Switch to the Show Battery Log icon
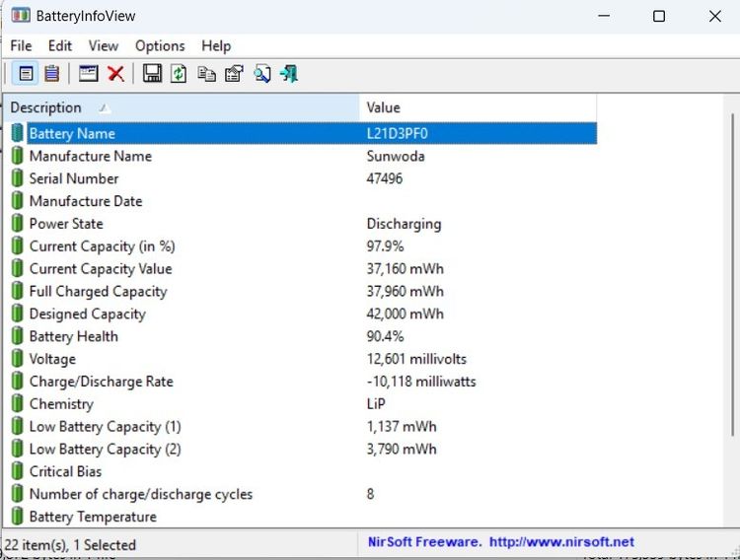 pos(52,74)
